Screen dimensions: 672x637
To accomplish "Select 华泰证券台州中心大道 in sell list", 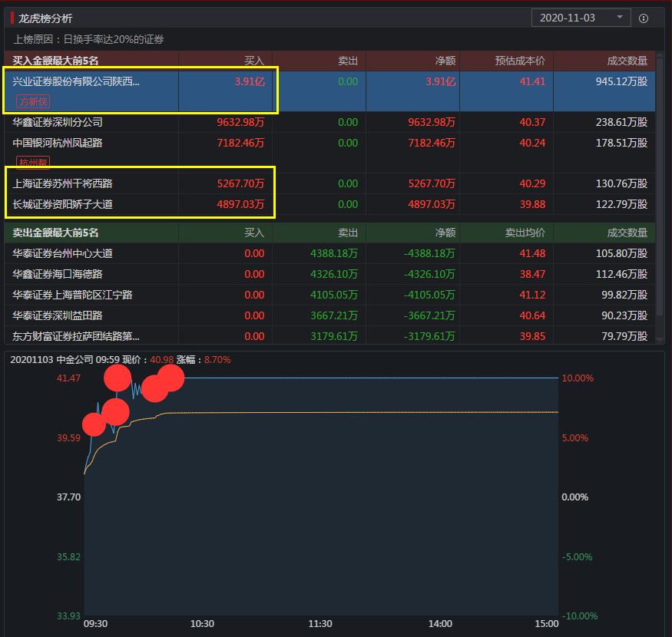I will pos(62,253).
